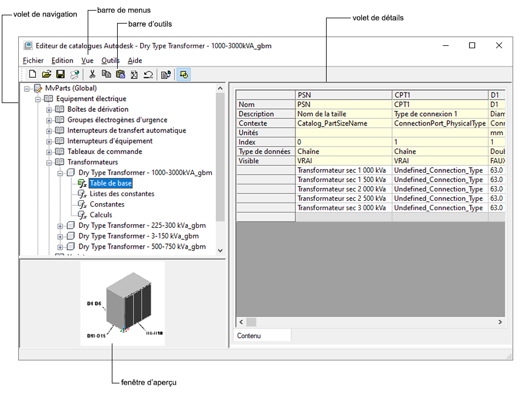Image resolution: width=532 pixels, height=394 pixels.
Task: Click the regenerate catalog document icon
Action: click(166, 75)
